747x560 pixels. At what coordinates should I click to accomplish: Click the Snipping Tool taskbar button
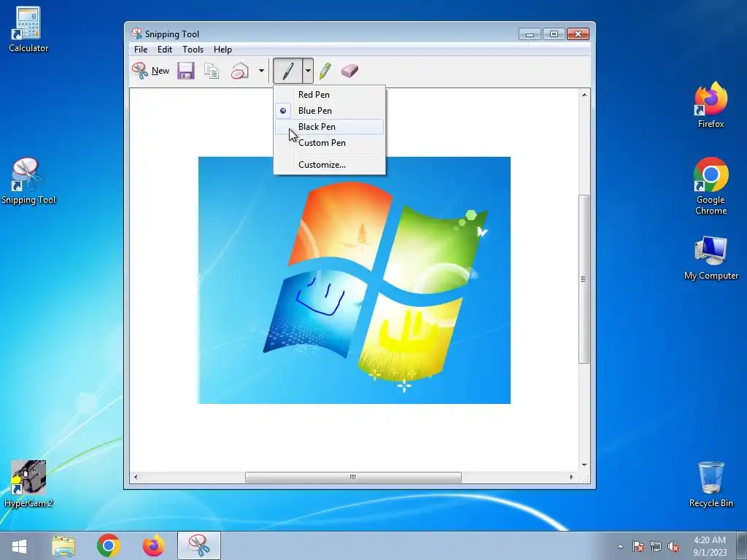point(199,545)
